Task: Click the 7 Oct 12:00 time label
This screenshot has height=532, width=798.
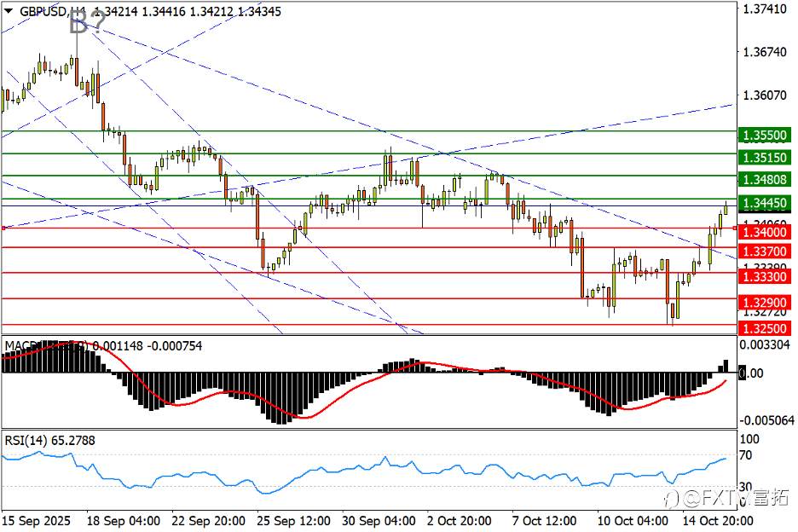Action: (545, 521)
